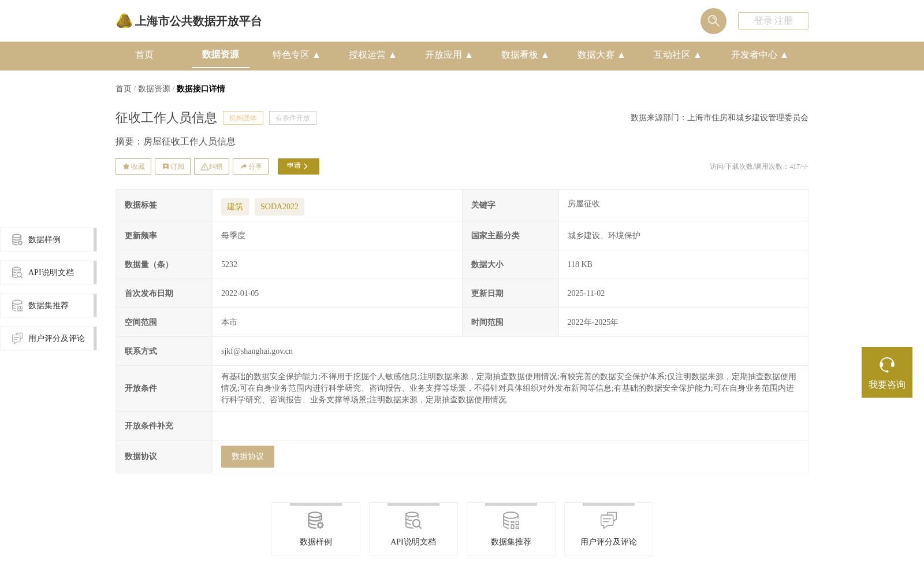924x578 pixels.
Task: Click the page title 征收工作人员信息
Action: tap(166, 118)
